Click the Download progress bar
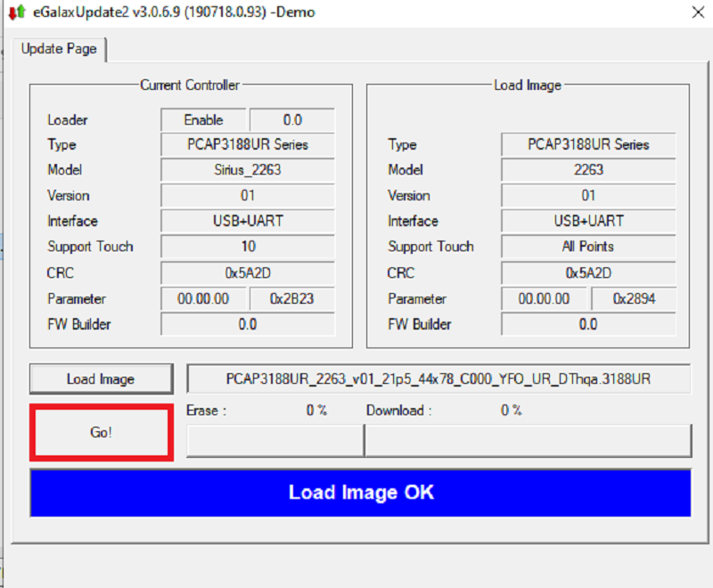 coord(528,440)
